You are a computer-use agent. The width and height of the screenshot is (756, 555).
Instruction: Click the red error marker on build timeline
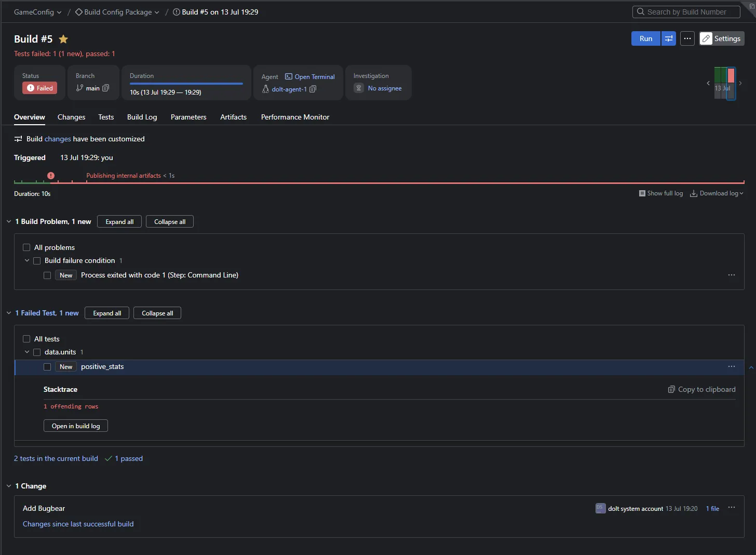(51, 176)
